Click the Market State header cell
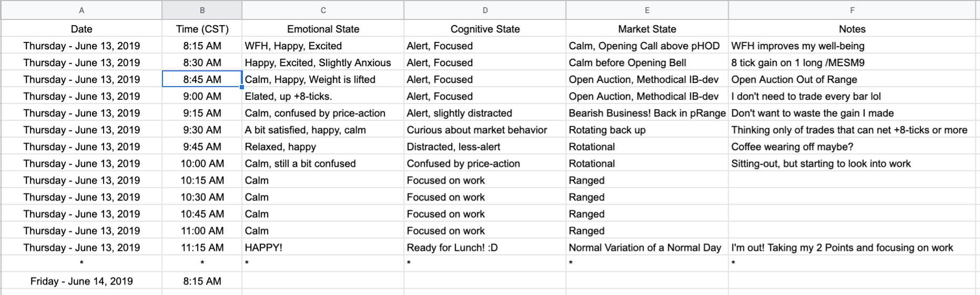This screenshot has width=980, height=295. [647, 29]
